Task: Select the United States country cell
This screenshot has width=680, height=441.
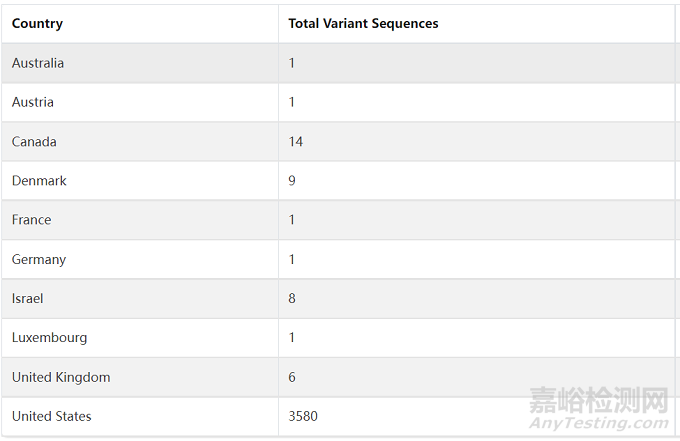Action: point(51,416)
